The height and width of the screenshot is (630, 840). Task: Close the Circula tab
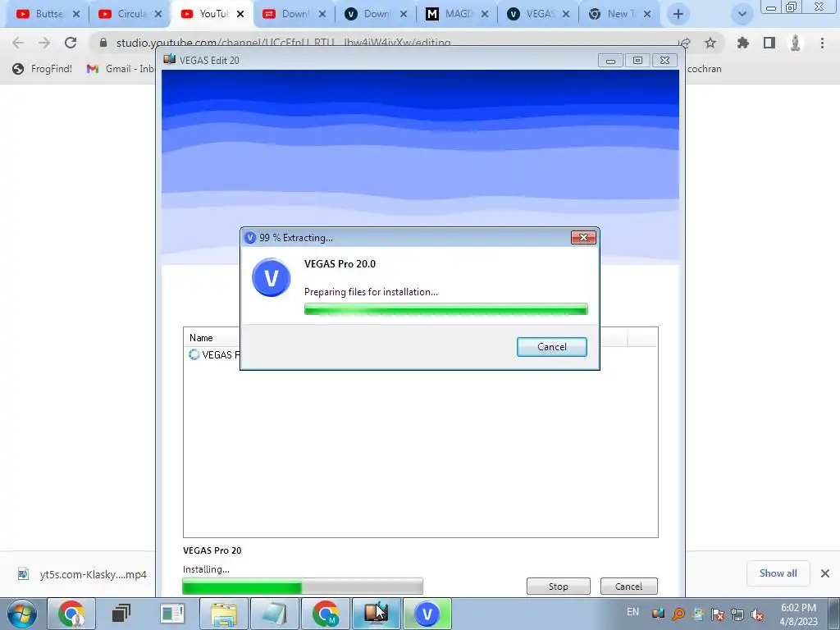[x=158, y=14]
